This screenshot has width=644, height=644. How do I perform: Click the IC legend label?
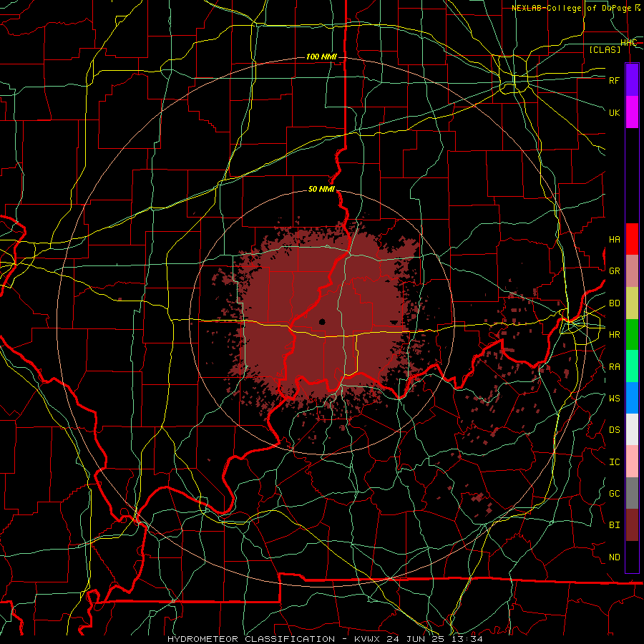(614, 462)
